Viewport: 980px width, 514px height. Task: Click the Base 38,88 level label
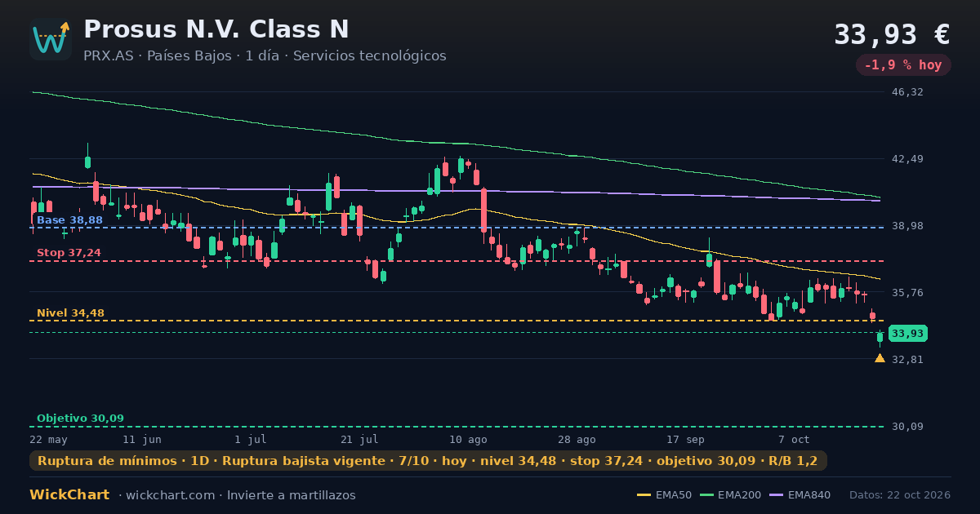click(69, 220)
